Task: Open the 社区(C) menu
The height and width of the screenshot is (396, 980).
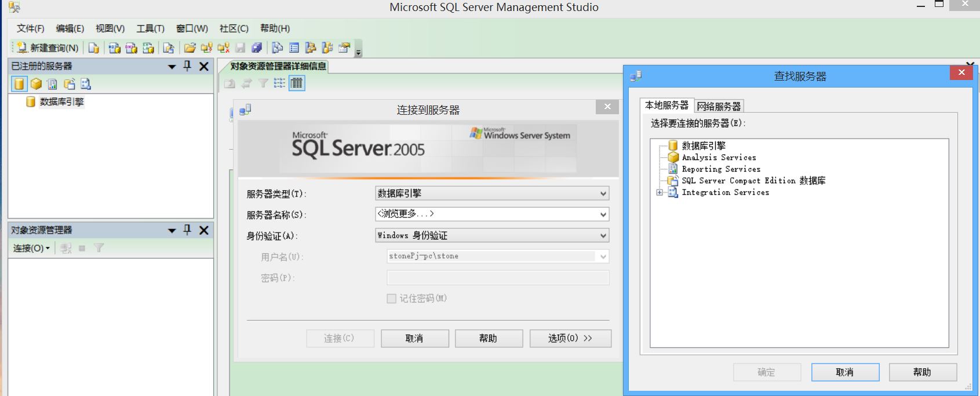Action: [234, 28]
